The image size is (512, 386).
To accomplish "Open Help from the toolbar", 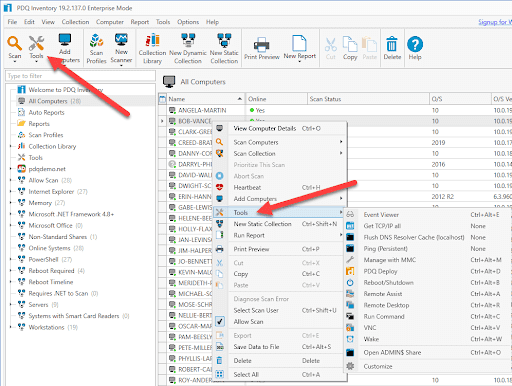I will tap(415, 44).
